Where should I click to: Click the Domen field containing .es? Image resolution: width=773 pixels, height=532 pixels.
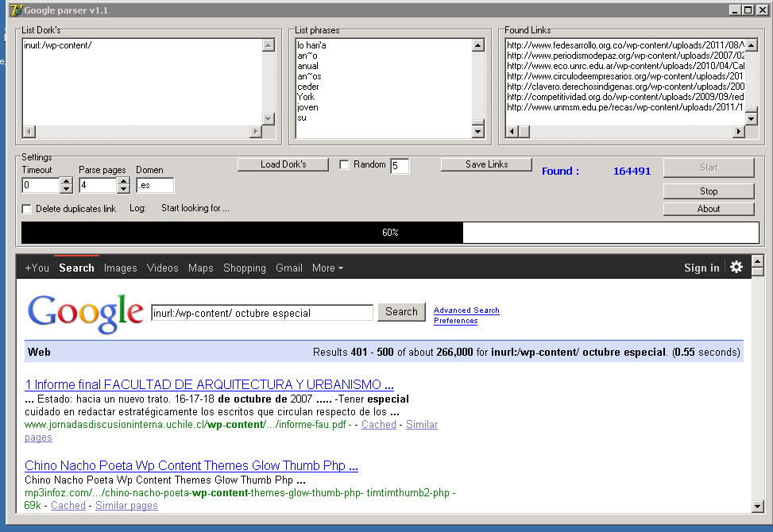155,185
